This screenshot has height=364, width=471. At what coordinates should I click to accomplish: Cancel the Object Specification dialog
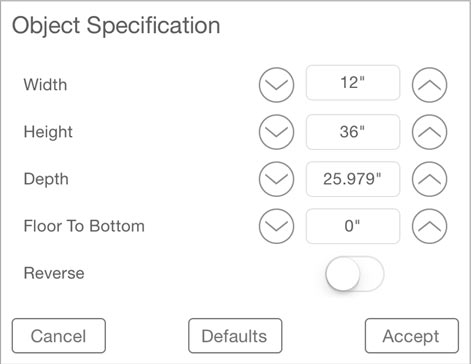coord(59,336)
